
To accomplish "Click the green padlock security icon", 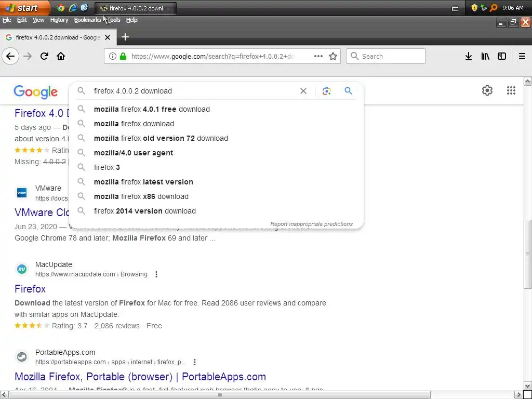I will click(123, 56).
